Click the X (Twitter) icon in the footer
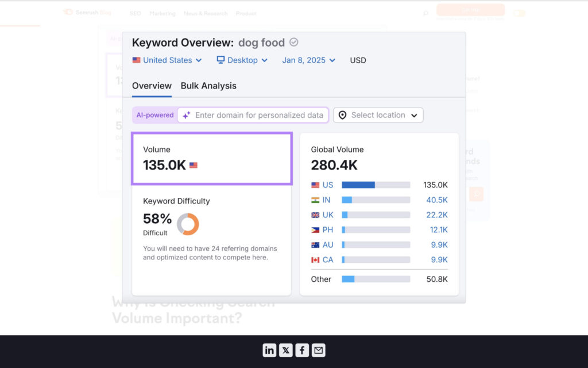Image resolution: width=588 pixels, height=368 pixels. point(285,350)
